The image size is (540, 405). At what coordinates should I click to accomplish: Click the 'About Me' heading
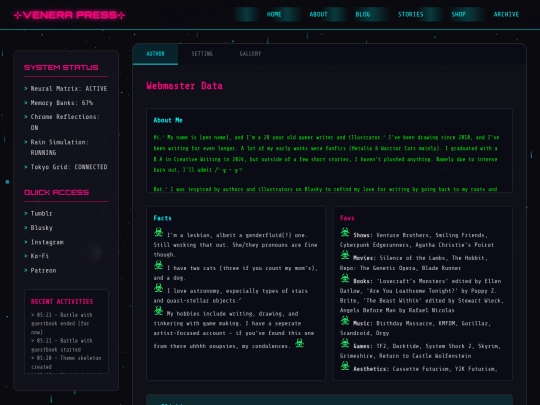(x=168, y=120)
